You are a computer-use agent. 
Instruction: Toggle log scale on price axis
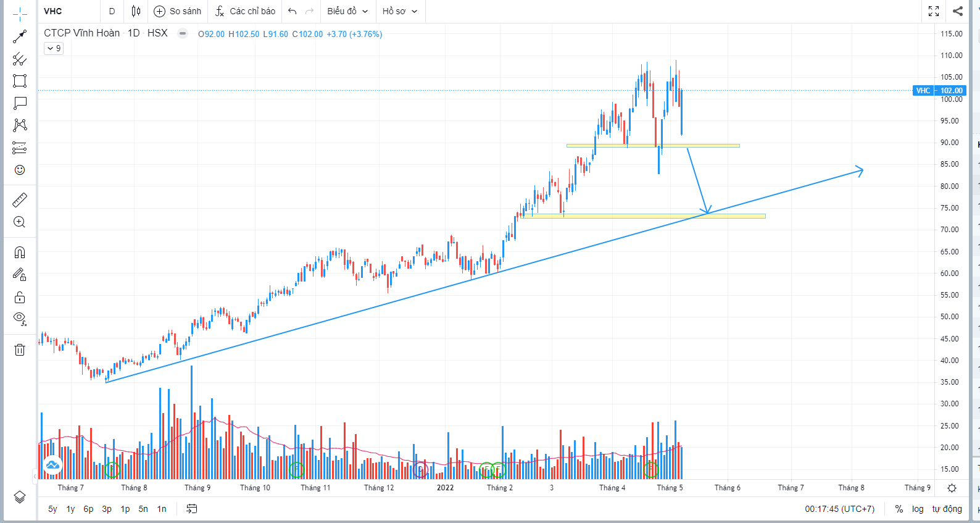click(918, 509)
